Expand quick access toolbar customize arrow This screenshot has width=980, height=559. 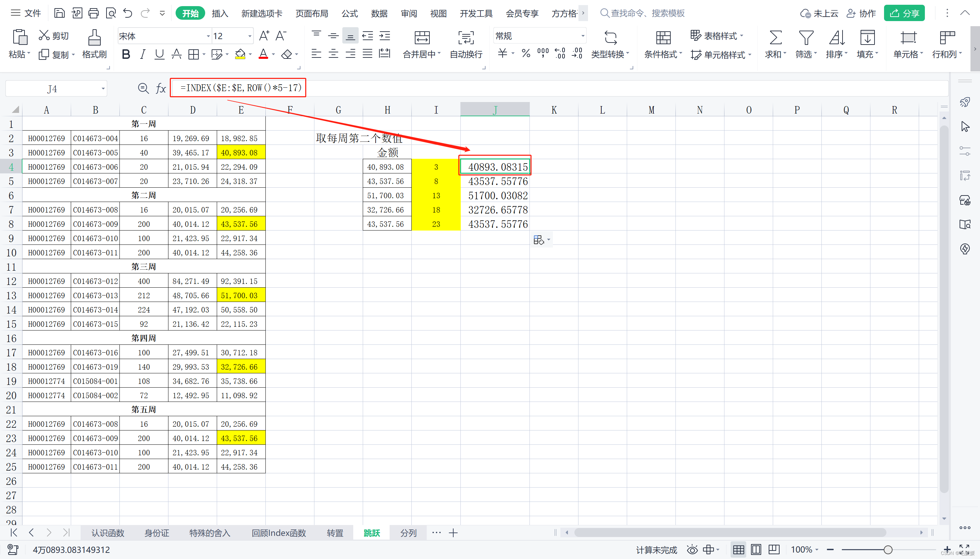coord(162,14)
